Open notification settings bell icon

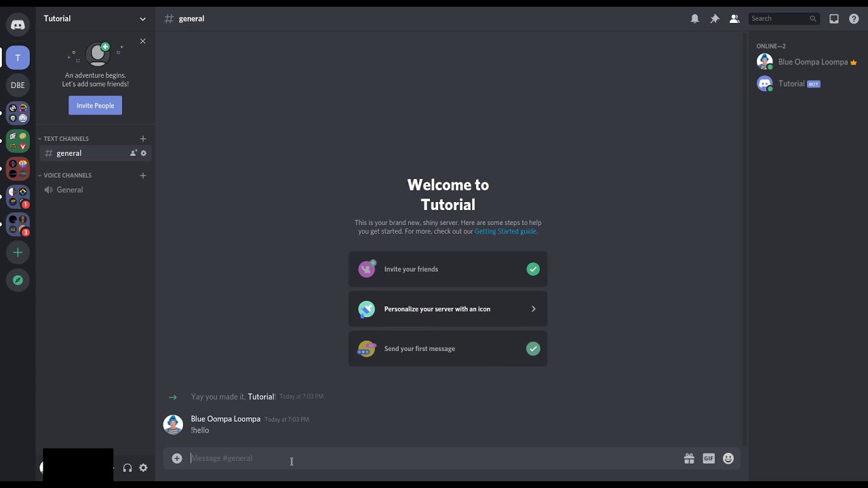click(694, 19)
